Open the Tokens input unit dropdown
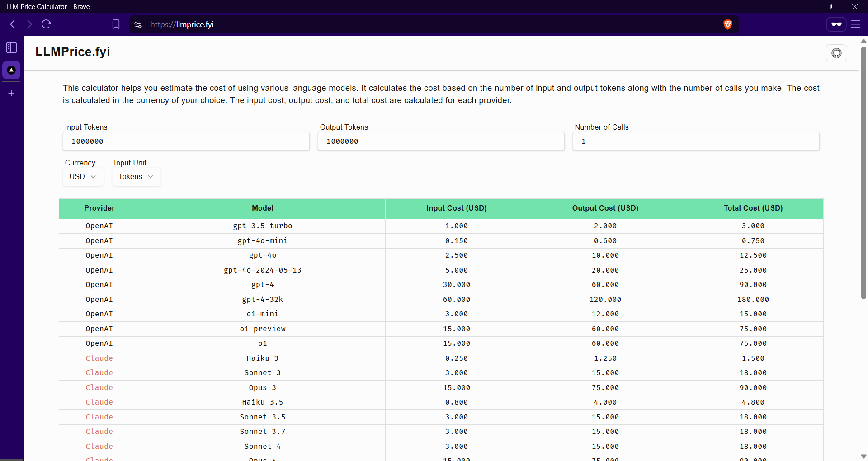The height and width of the screenshot is (461, 868). (x=136, y=177)
